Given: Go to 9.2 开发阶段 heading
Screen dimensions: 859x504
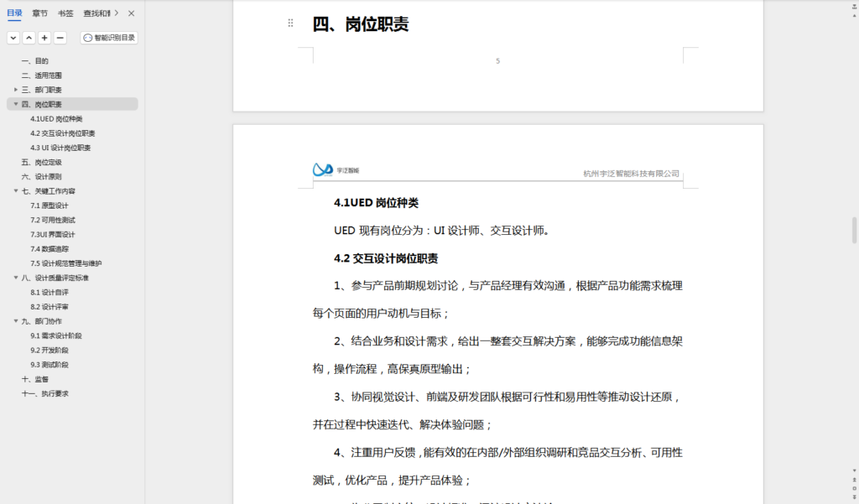Looking at the screenshot, I should click(x=49, y=350).
